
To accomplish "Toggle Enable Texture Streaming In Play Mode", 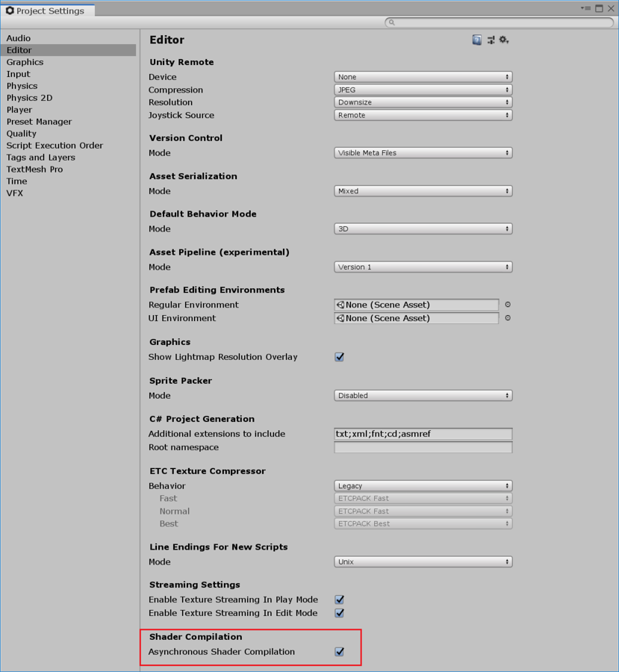I will click(x=339, y=599).
